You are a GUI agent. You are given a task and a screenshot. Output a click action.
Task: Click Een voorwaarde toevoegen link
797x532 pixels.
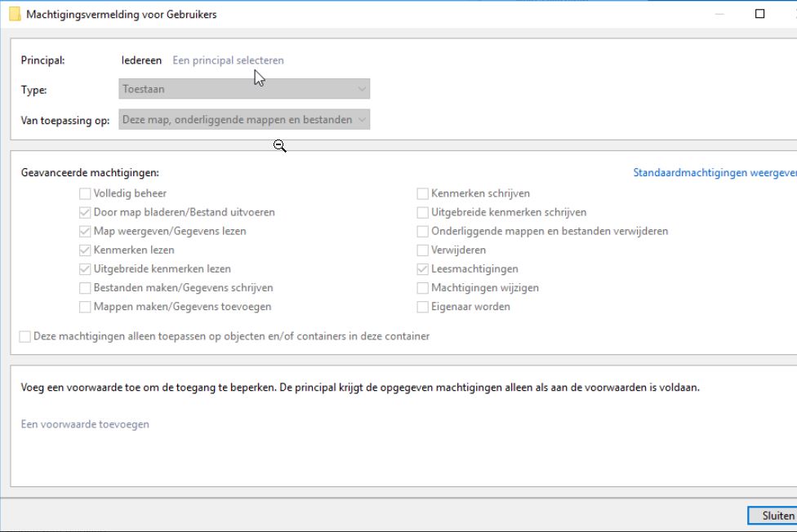85,424
